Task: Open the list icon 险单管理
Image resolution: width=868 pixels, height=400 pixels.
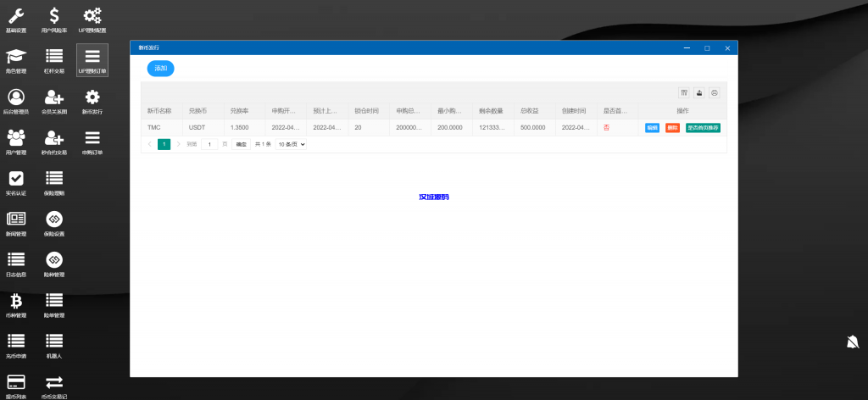Action: tap(54, 305)
